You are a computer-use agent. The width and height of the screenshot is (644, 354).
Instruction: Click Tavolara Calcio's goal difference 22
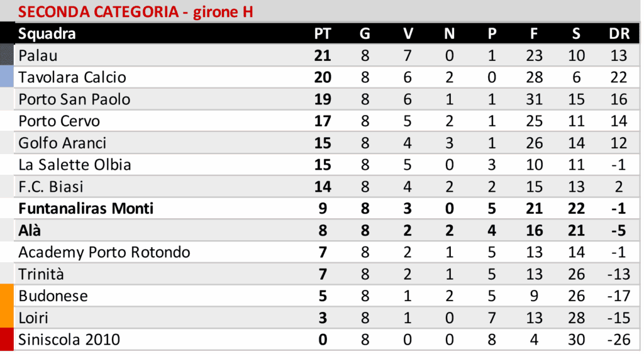coord(619,77)
